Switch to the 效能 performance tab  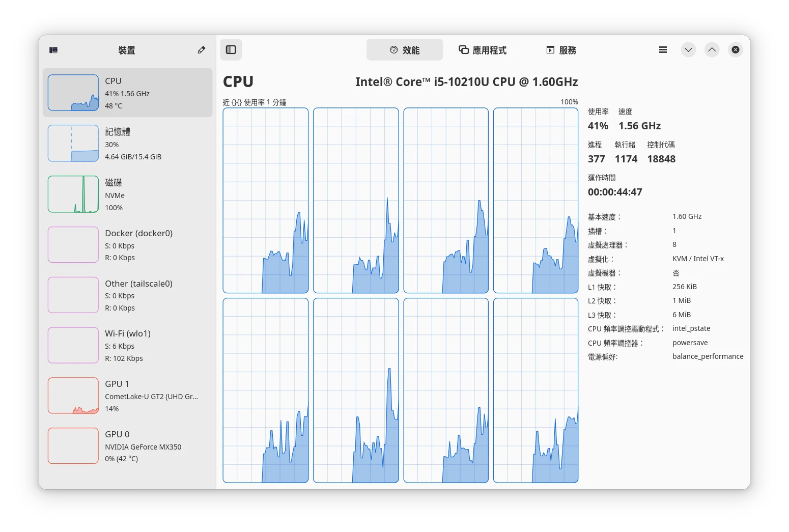(x=405, y=50)
